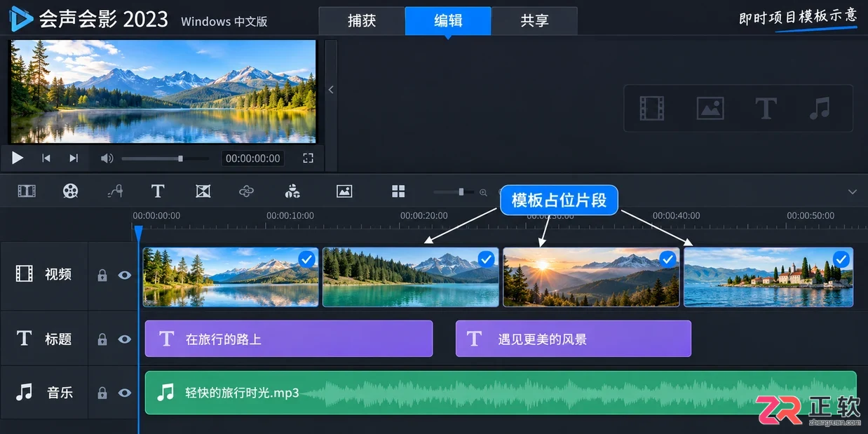The width and height of the screenshot is (868, 434).
Task: Uncheck the checkmark on the turquoise lake clip
Action: [x=487, y=260]
